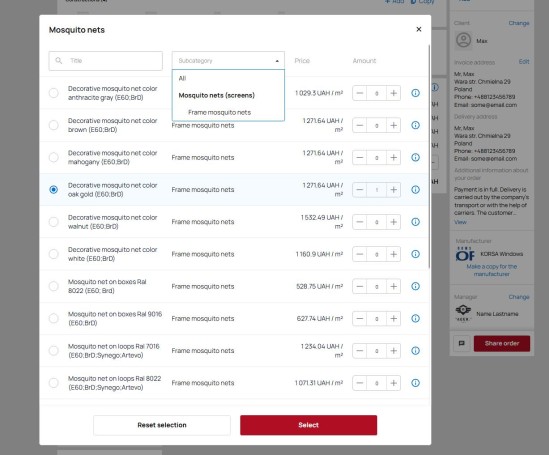Screen dimensions: 549x455
Task: Open info for white mosquito net
Action: tap(415, 254)
